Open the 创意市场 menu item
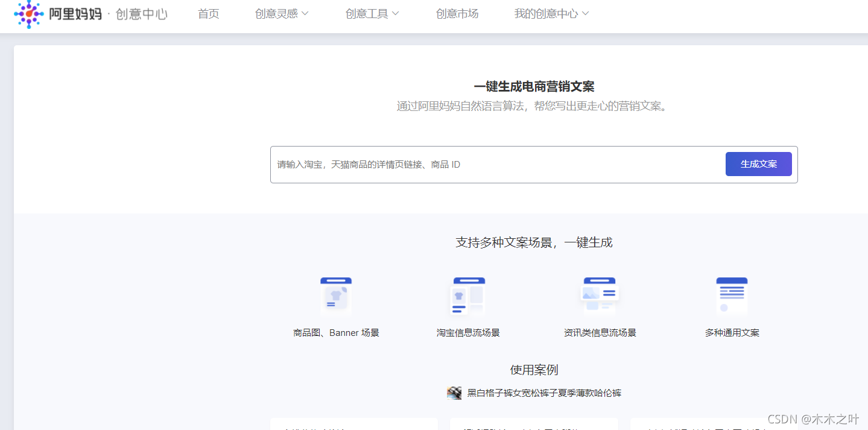Image resolution: width=868 pixels, height=430 pixels. pyautogui.click(x=457, y=14)
